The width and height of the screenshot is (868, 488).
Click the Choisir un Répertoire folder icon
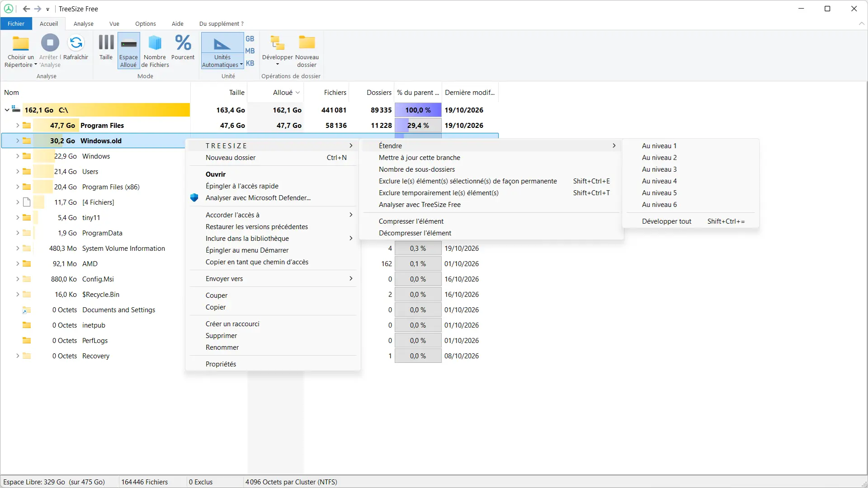pos(21,43)
